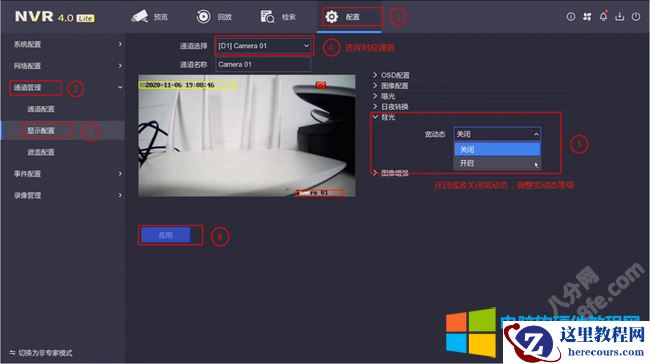Close the 宽动态 dropdown box
This screenshot has height=364, width=650.
(x=497, y=134)
